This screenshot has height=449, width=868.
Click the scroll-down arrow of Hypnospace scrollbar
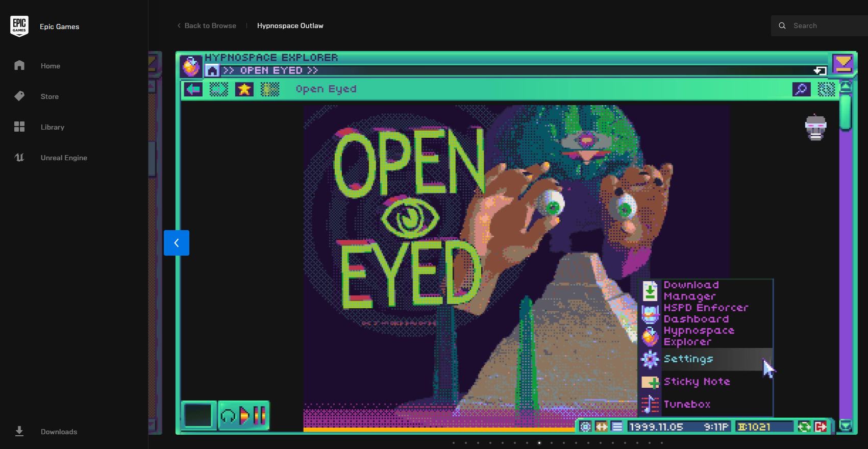point(846,425)
